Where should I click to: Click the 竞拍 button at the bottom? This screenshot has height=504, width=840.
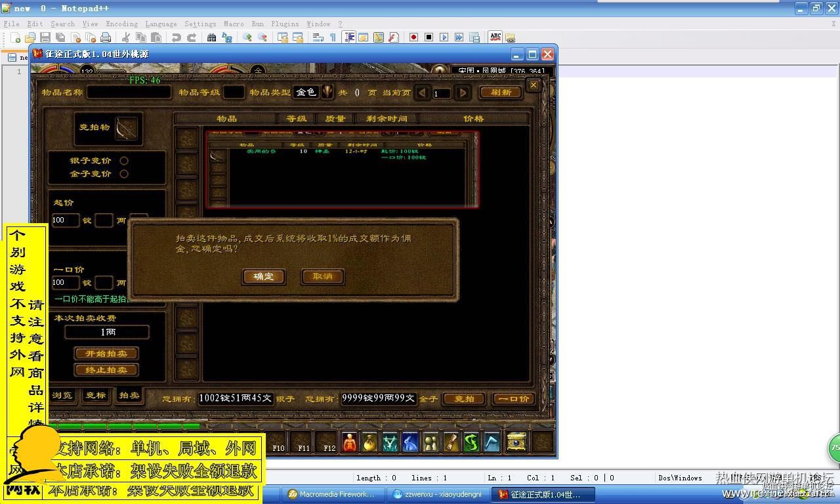click(x=464, y=398)
